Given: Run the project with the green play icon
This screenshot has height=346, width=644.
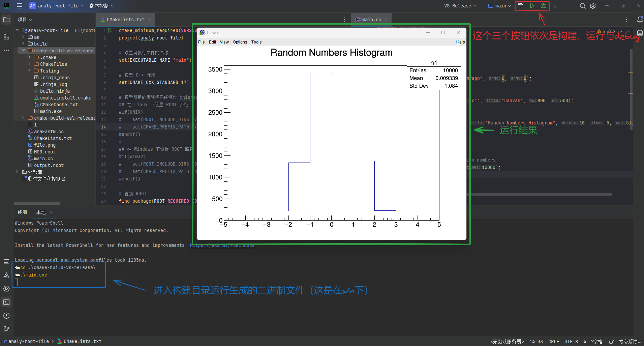Looking at the screenshot, I should pos(532,6).
